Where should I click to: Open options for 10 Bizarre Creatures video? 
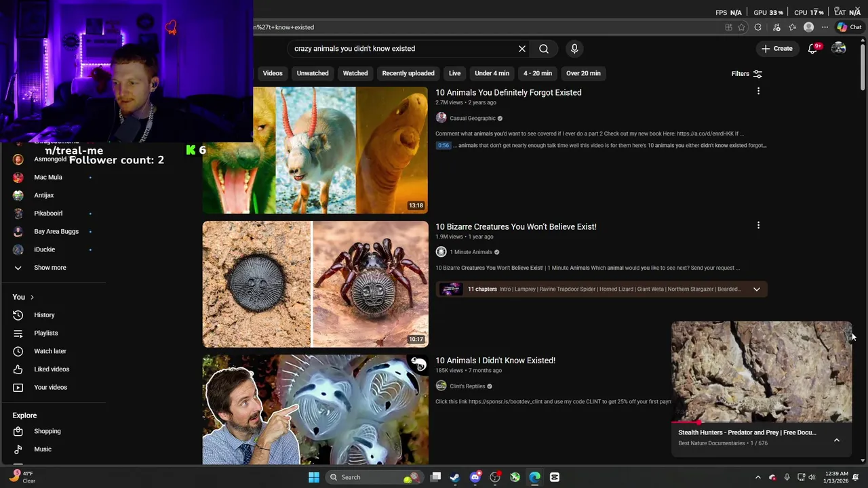(x=758, y=225)
